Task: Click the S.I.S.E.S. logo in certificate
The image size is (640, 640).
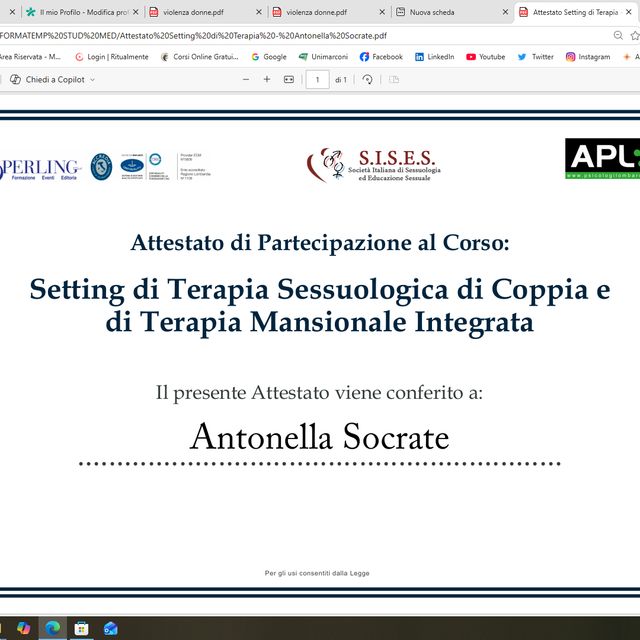Action: click(x=373, y=165)
